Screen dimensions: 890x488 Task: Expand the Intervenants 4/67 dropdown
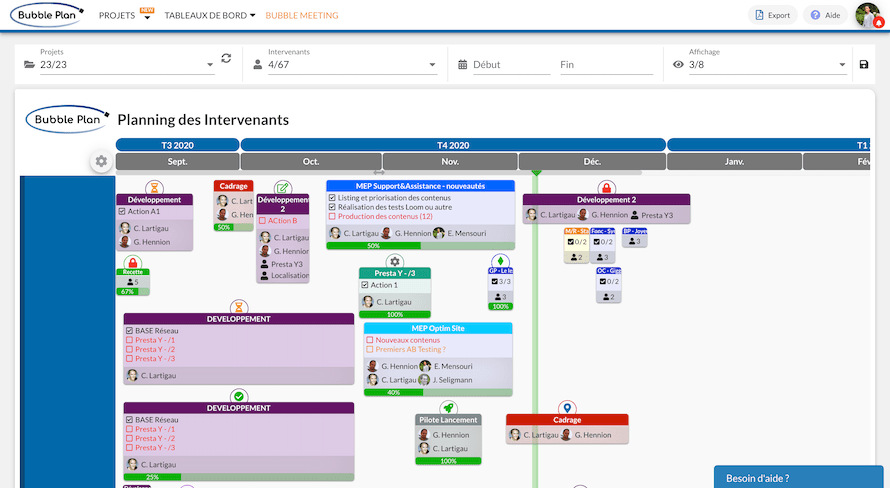(x=352, y=65)
